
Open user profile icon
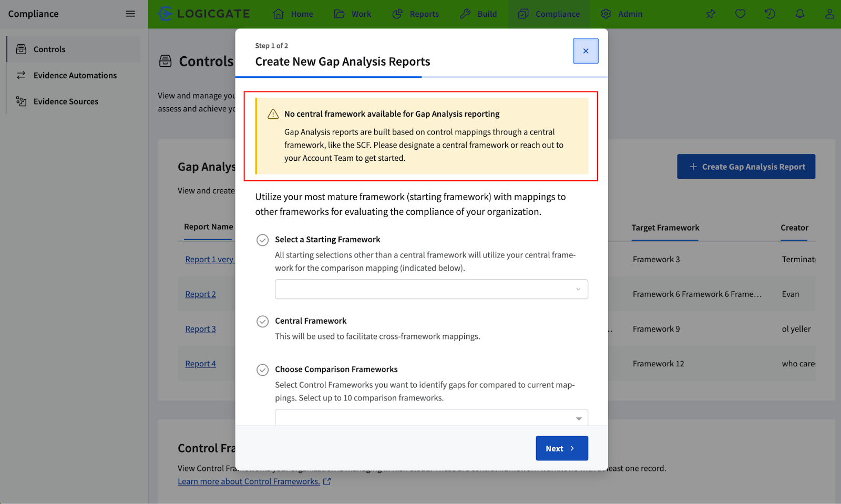(829, 14)
